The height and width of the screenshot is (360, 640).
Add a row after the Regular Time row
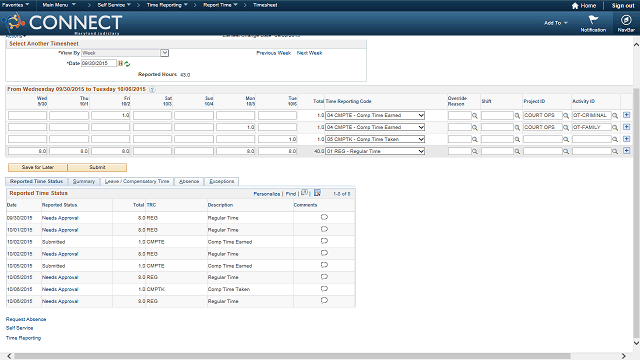click(627, 151)
